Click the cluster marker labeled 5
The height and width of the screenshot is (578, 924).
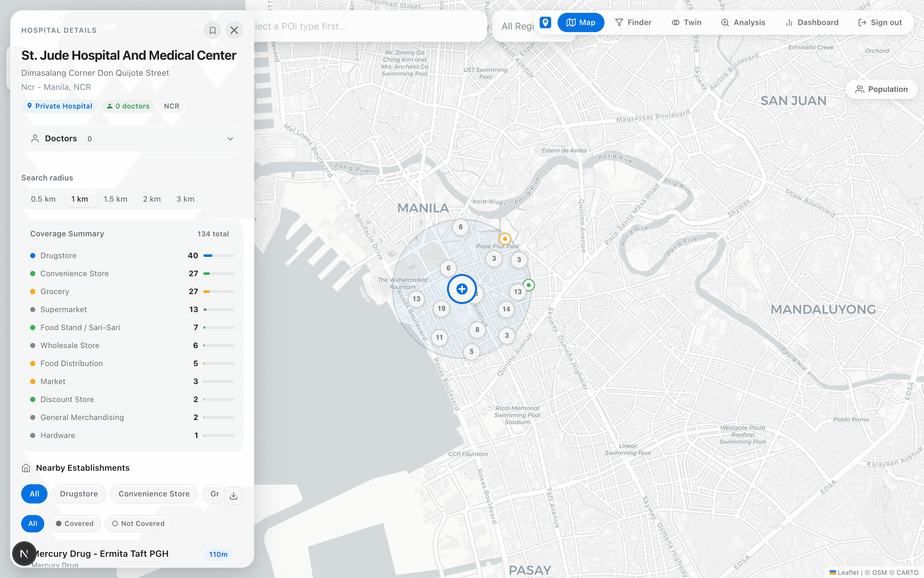pos(472,352)
